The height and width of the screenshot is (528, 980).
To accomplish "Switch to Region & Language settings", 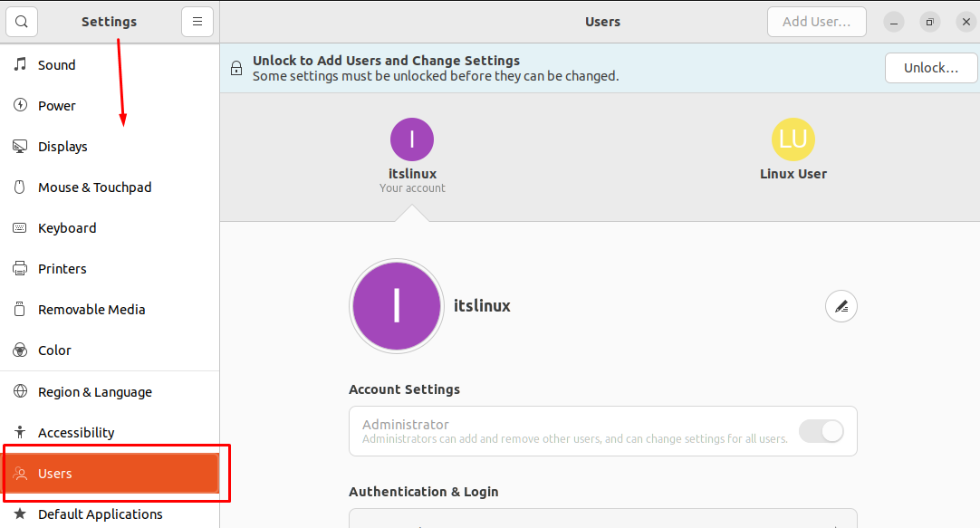I will coord(95,391).
